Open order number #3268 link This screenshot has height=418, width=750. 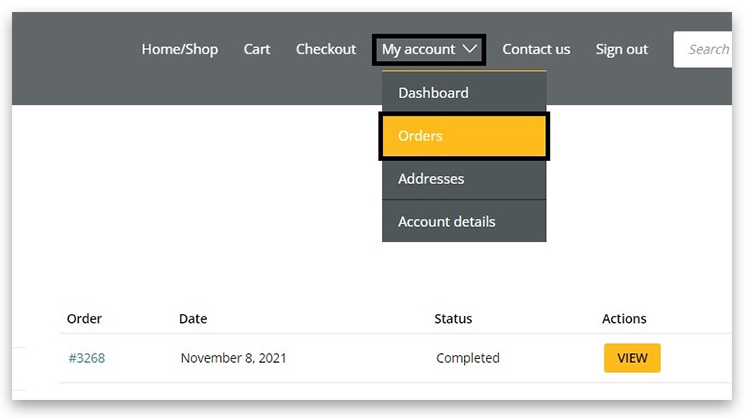[86, 358]
